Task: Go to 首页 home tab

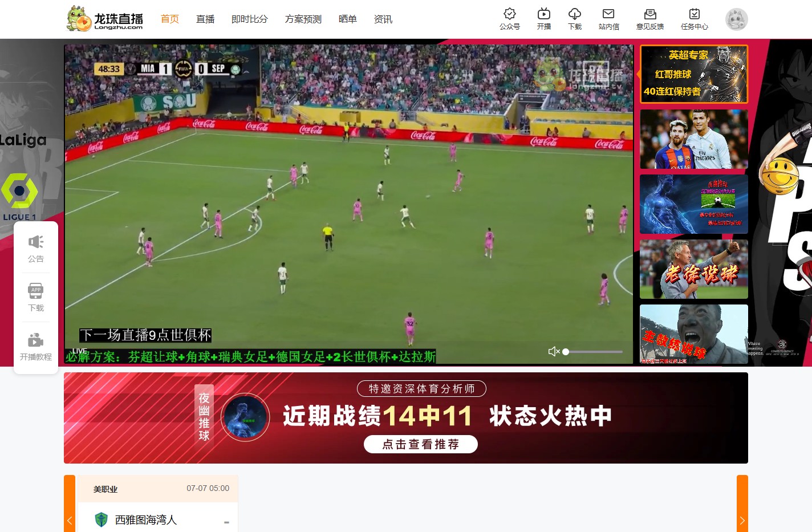Action: 170,19
